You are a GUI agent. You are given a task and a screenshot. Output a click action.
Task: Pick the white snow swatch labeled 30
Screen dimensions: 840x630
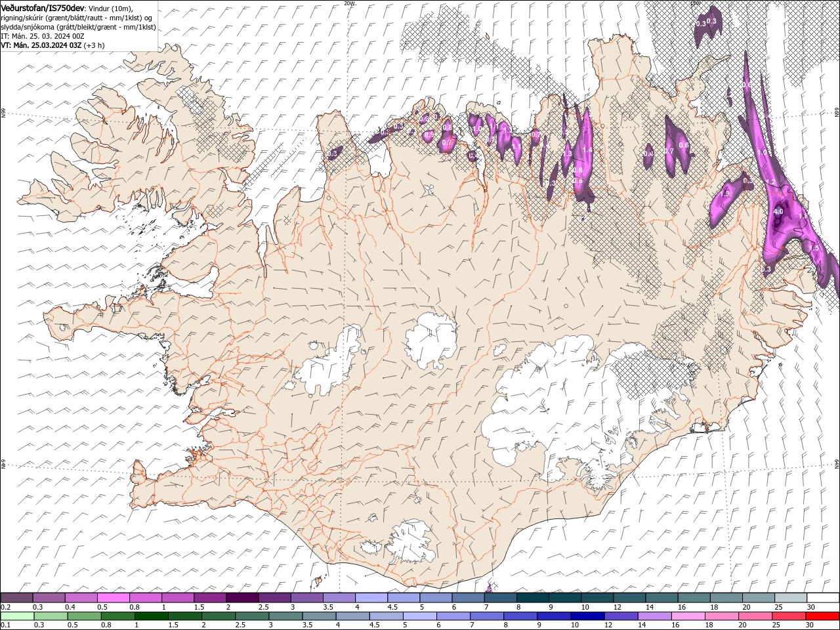click(x=823, y=597)
